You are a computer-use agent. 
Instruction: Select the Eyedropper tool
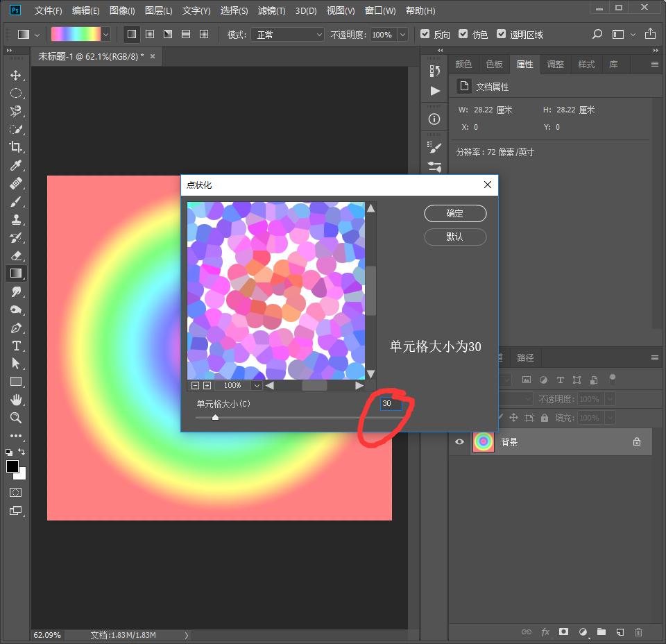click(x=15, y=165)
